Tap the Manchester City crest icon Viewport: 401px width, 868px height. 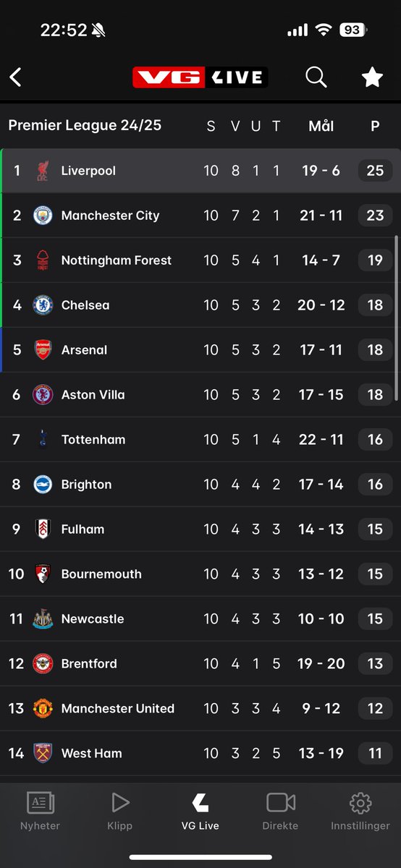[x=43, y=216]
